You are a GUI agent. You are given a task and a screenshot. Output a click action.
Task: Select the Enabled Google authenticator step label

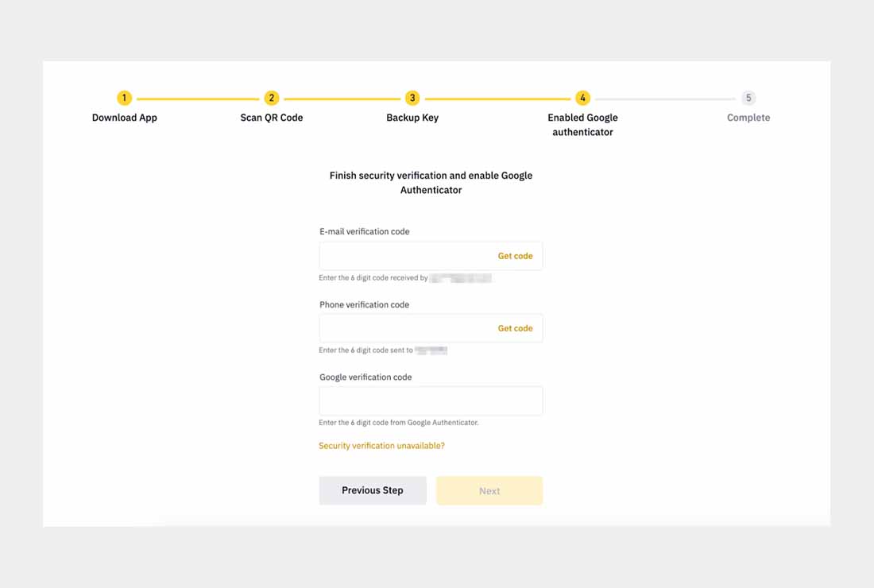click(x=582, y=125)
